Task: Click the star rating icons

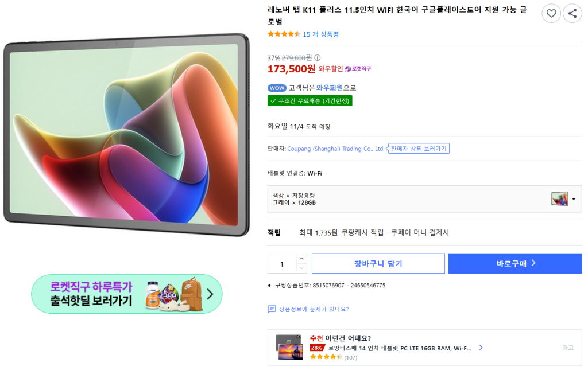Action: 284,34
